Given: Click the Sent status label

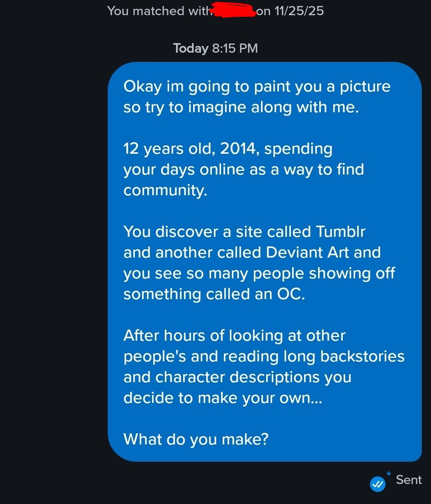Looking at the screenshot, I should 409,480.
